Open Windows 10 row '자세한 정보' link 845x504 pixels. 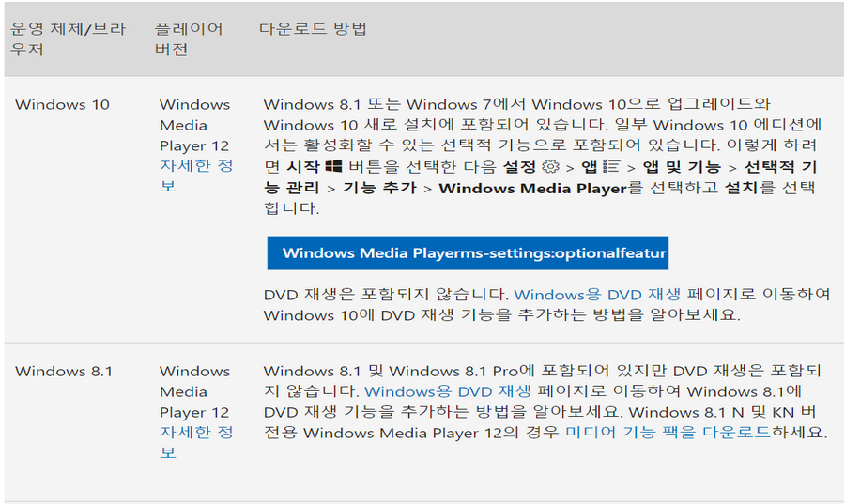pyautogui.click(x=196, y=176)
